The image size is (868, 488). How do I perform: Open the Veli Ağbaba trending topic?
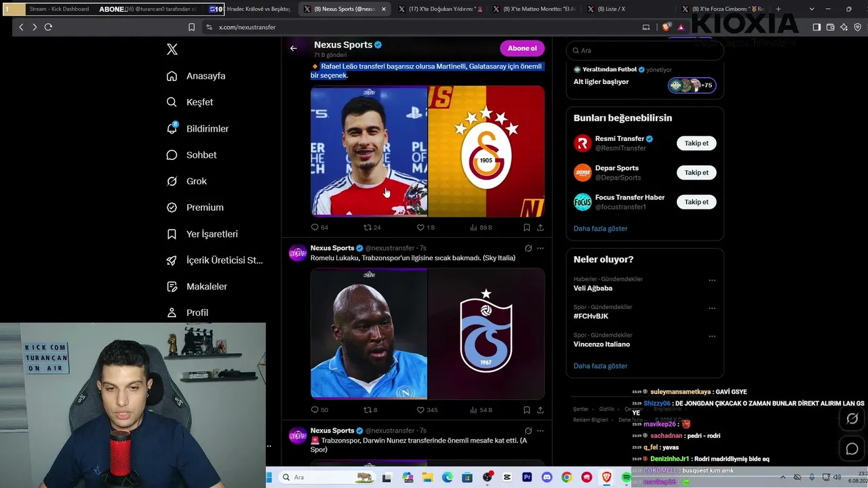coord(593,288)
